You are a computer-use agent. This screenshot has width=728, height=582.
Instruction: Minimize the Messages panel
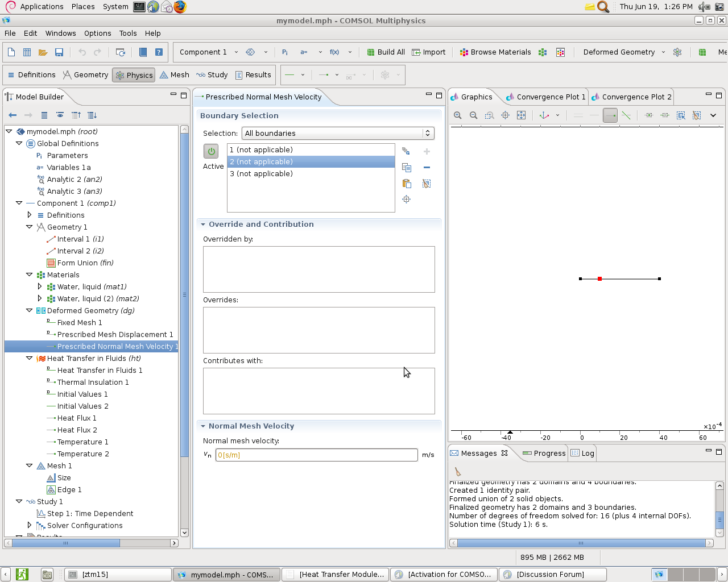point(709,451)
